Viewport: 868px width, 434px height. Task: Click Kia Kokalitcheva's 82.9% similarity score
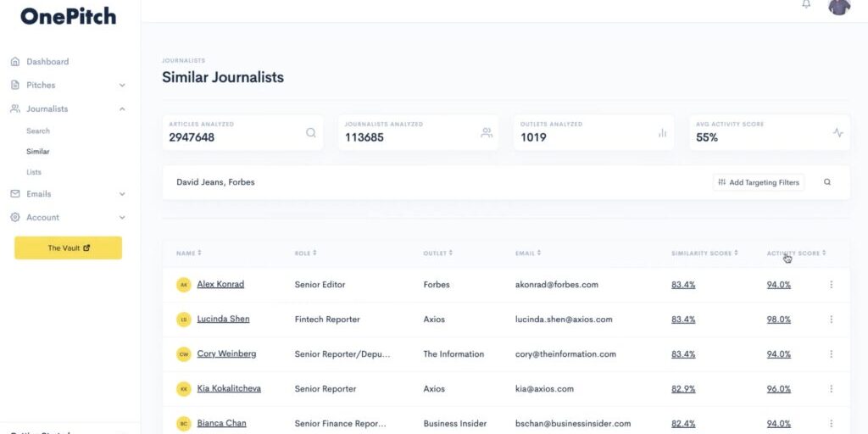point(683,389)
